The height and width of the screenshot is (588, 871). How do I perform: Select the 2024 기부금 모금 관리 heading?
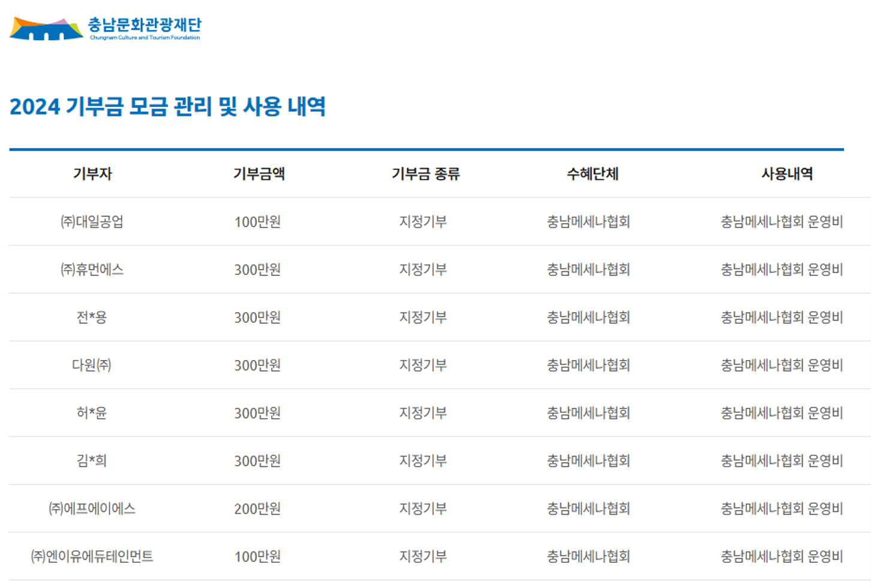167,107
